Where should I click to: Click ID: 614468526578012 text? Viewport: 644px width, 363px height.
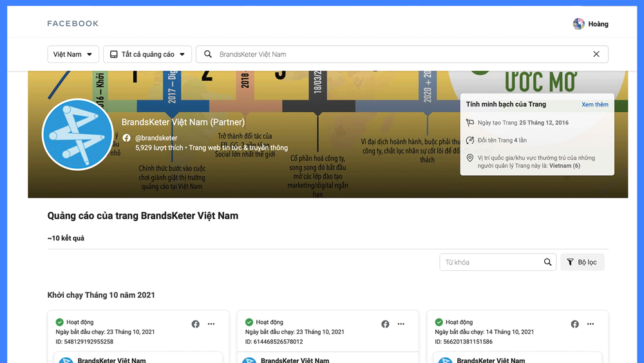click(274, 342)
